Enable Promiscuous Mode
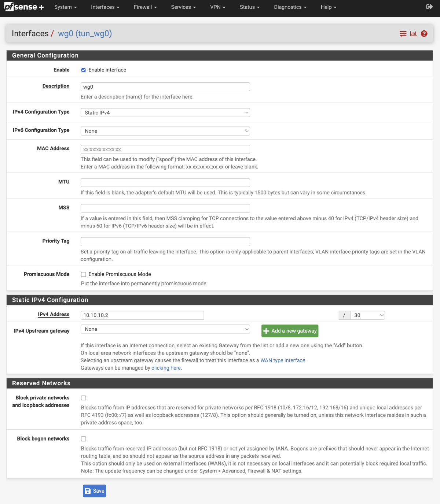Image resolution: width=440 pixels, height=504 pixels. tap(84, 274)
